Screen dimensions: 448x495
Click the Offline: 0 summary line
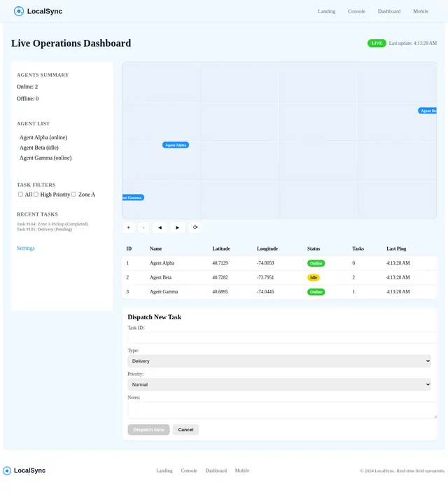(x=27, y=99)
